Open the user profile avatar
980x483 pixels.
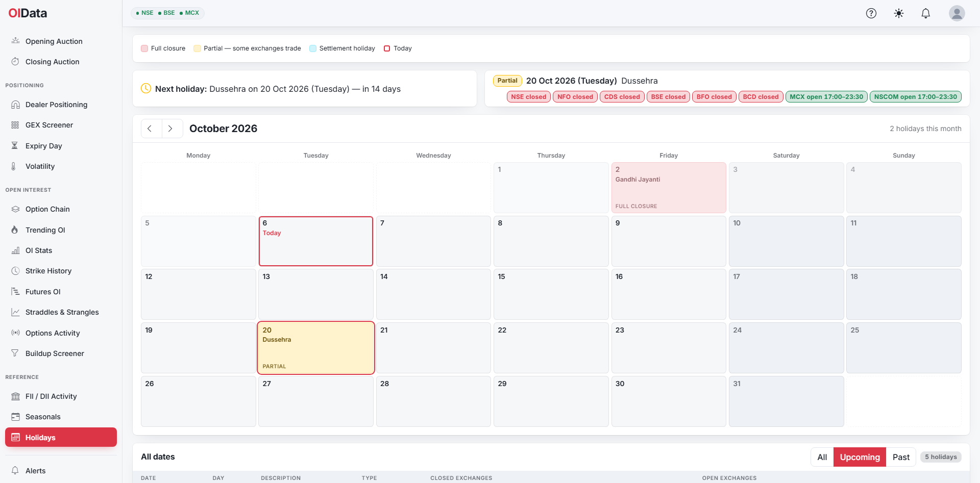pyautogui.click(x=957, y=13)
